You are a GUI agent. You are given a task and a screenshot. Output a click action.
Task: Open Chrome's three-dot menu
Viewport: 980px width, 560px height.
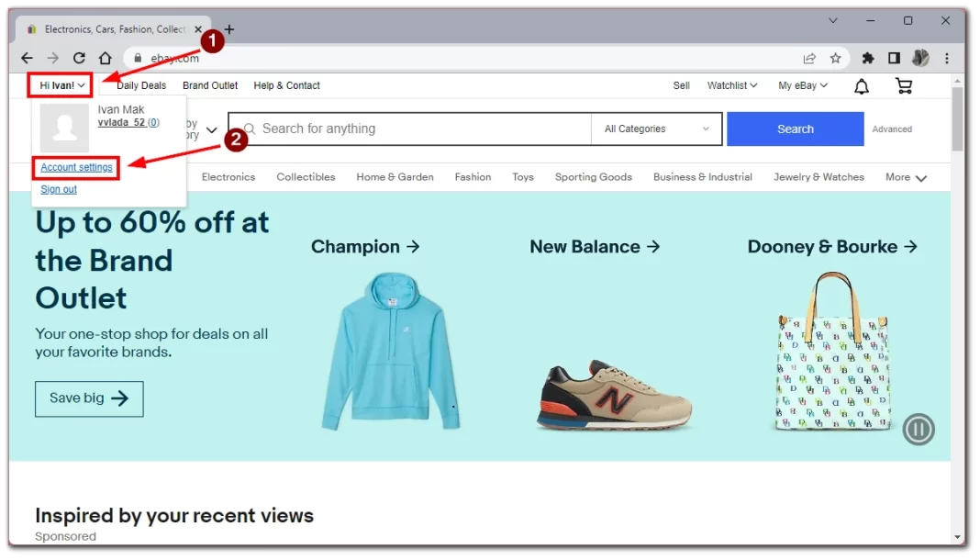947,58
